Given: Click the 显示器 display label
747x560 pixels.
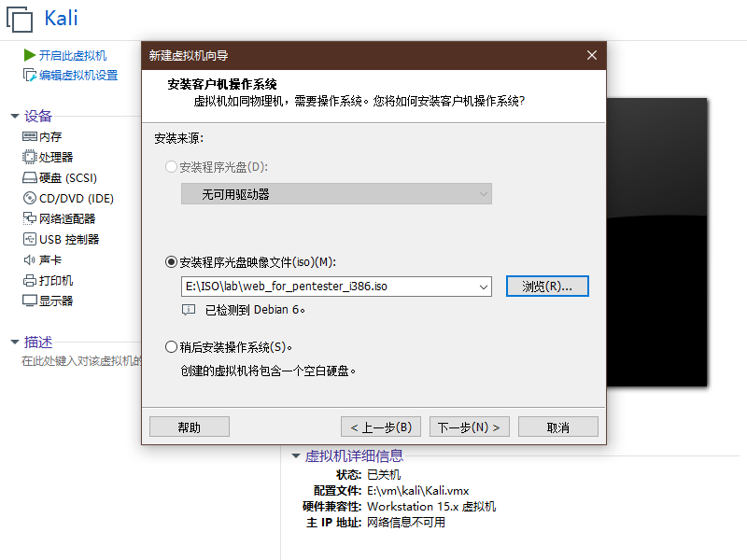Looking at the screenshot, I should pos(56,301).
